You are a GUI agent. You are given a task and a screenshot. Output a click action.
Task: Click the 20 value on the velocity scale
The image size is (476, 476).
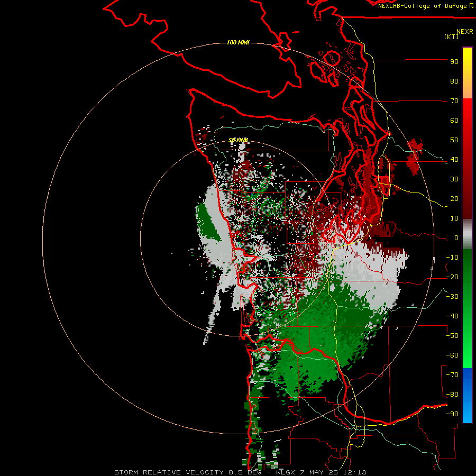point(454,199)
